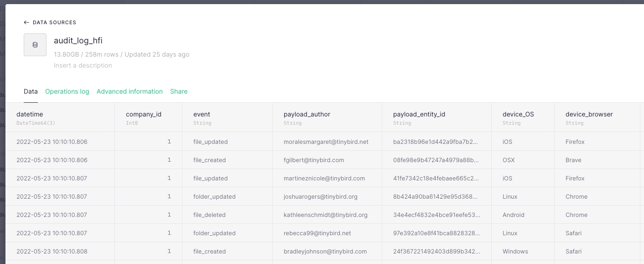
Task: Click the 'Insert a description' field
Action: click(x=83, y=65)
